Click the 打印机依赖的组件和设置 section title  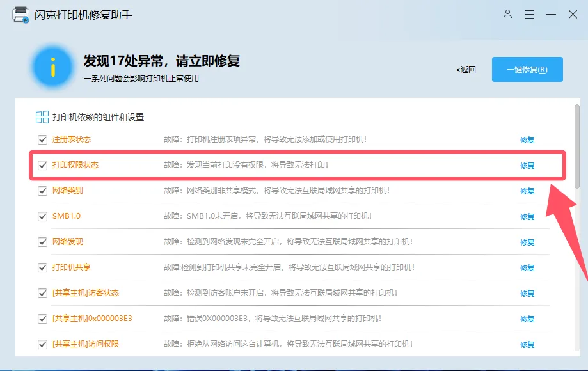[99, 117]
